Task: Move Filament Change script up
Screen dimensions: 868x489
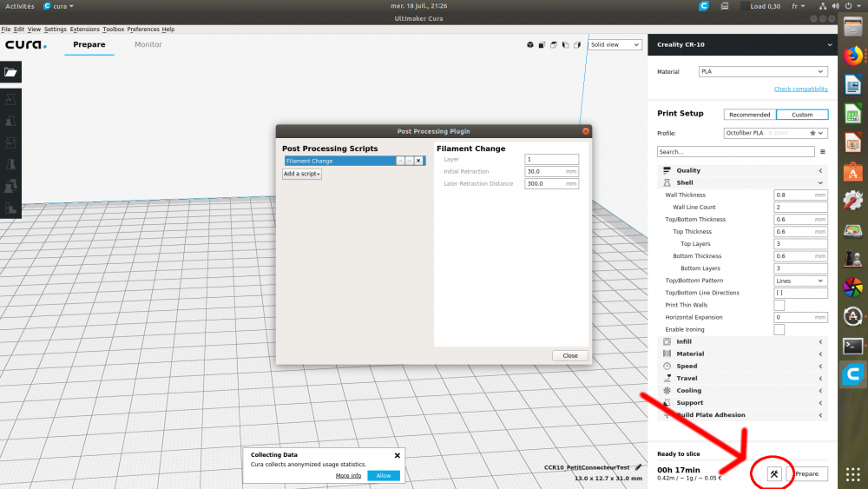Action: [x=400, y=161]
